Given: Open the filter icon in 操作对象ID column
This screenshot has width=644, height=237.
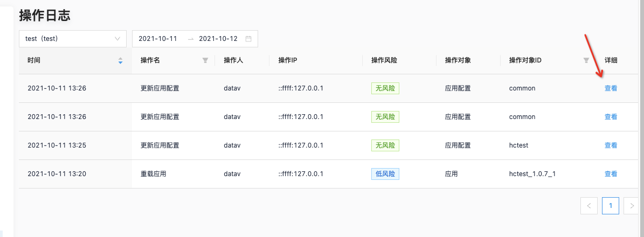Looking at the screenshot, I should pyautogui.click(x=586, y=60).
